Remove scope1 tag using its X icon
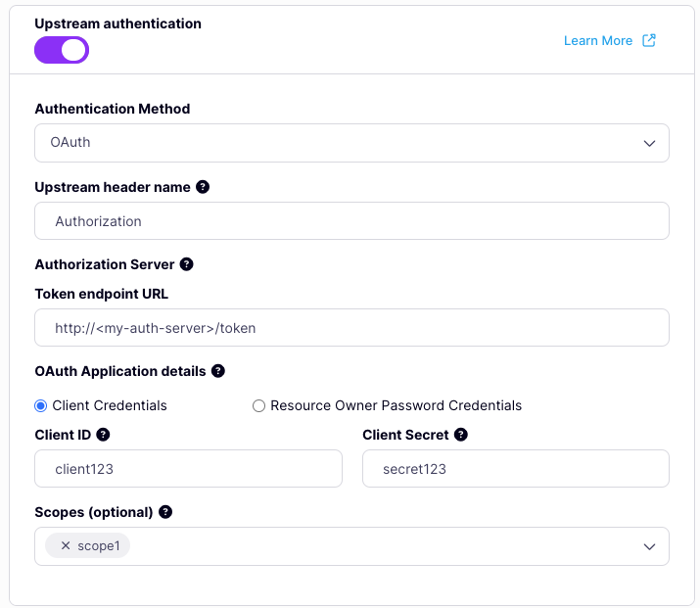700x608 pixels. click(66, 546)
